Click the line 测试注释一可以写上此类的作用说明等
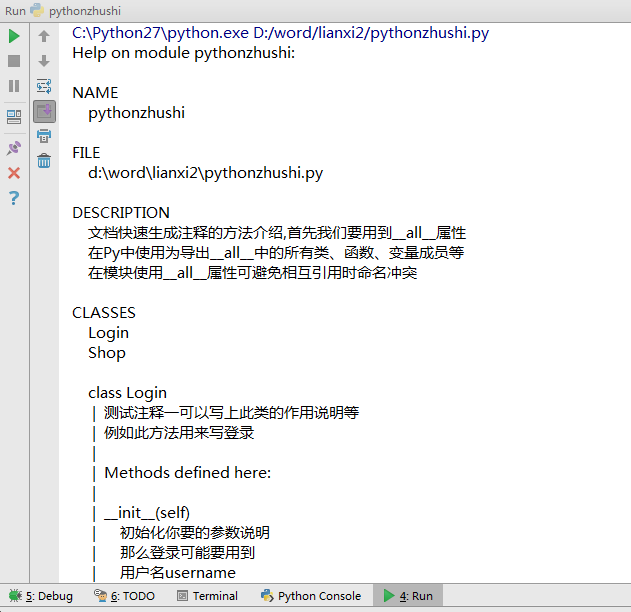Screen dimensions: 631x612 pyautogui.click(x=231, y=413)
